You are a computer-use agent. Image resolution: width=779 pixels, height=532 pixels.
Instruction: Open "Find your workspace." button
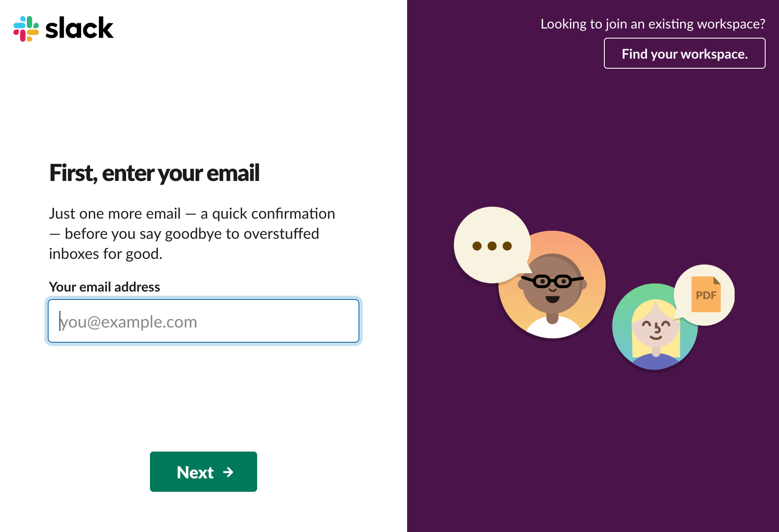pos(684,54)
